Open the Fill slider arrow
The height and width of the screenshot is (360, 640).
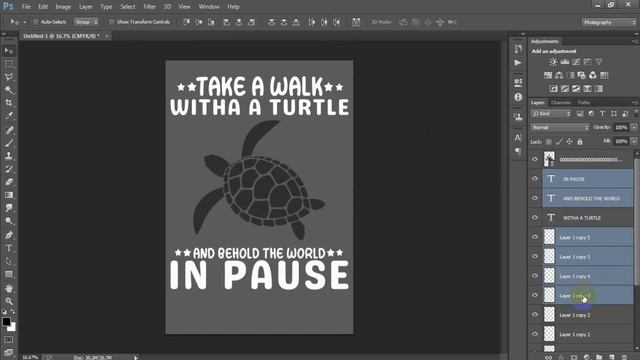coord(634,142)
